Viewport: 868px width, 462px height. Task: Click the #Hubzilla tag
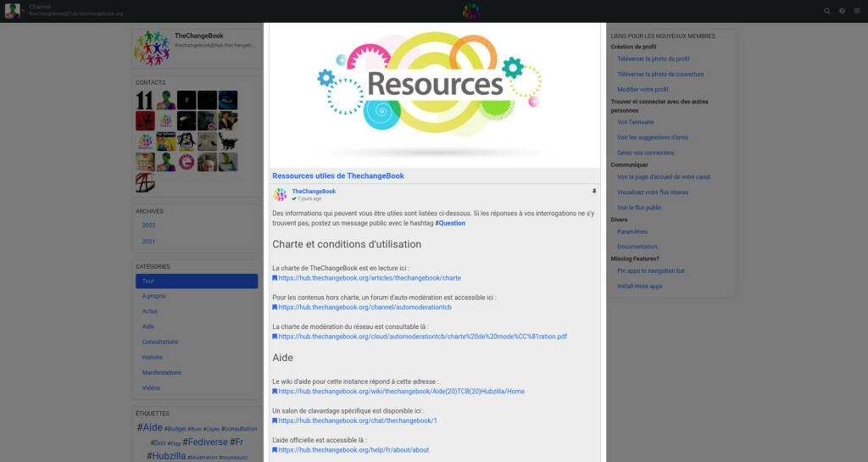click(x=166, y=456)
